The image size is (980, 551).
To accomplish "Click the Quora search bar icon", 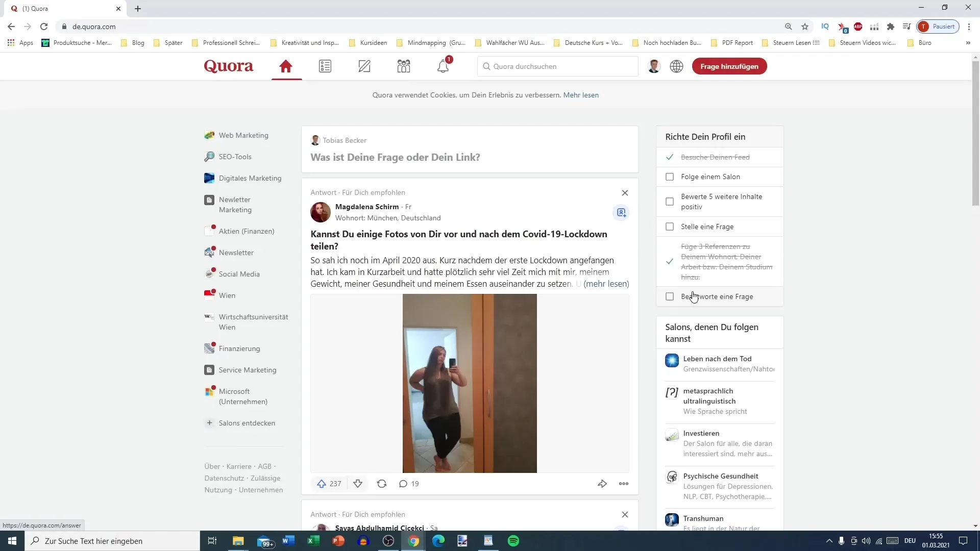I will 486,66.
